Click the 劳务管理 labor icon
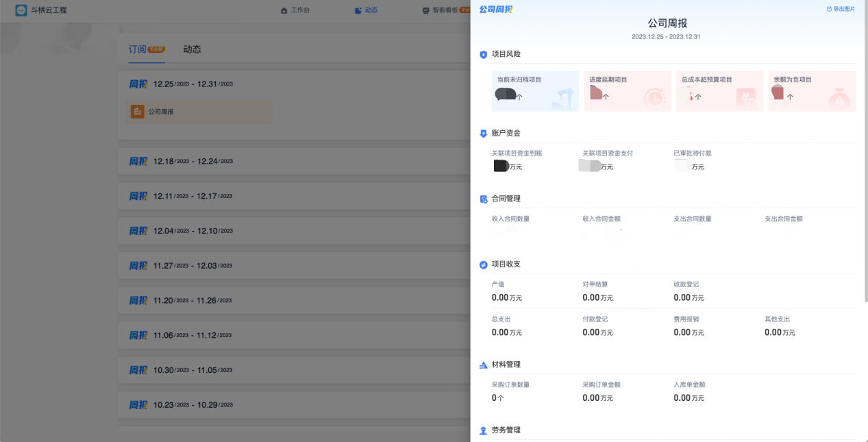Screen dimensions: 868x442 pos(482,430)
